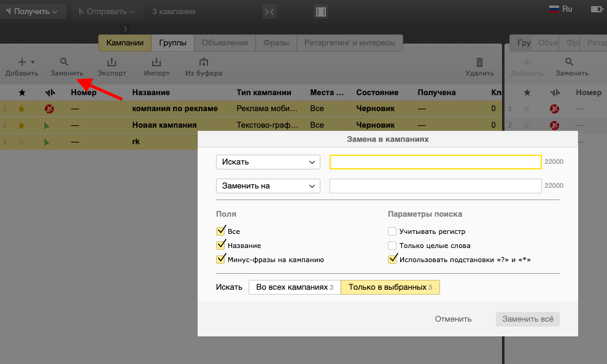Image resolution: width=607 pixels, height=364 pixels.
Task: Toggle the collapse panels arrows icon
Action: 269,12
